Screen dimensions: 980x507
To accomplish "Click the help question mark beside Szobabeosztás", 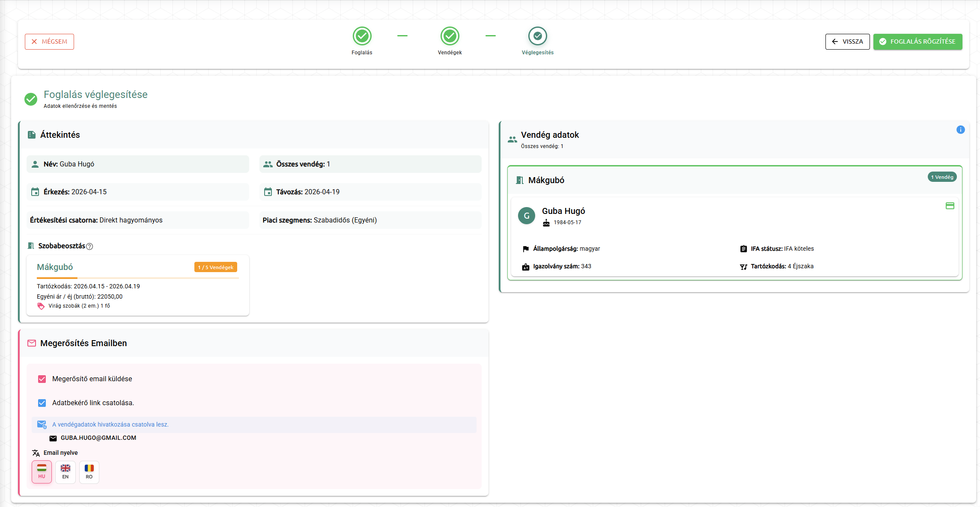I will [89, 246].
